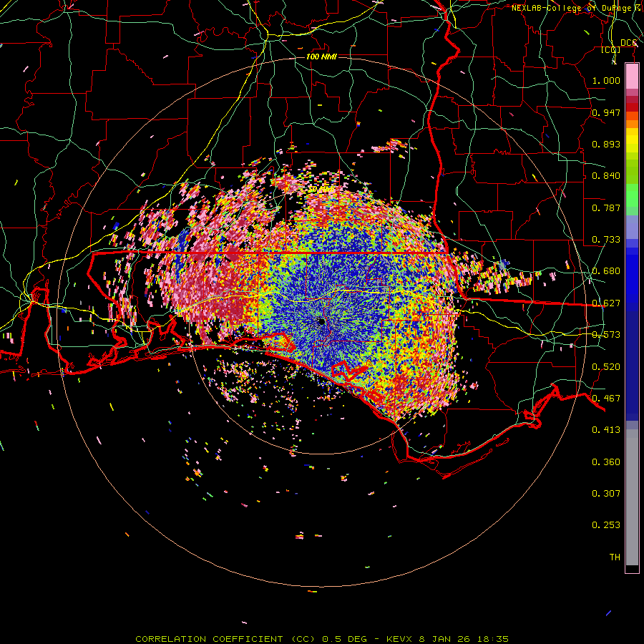Click the TH threshold label on the legend
Viewport: 644px width, 644px height.
pos(615,557)
